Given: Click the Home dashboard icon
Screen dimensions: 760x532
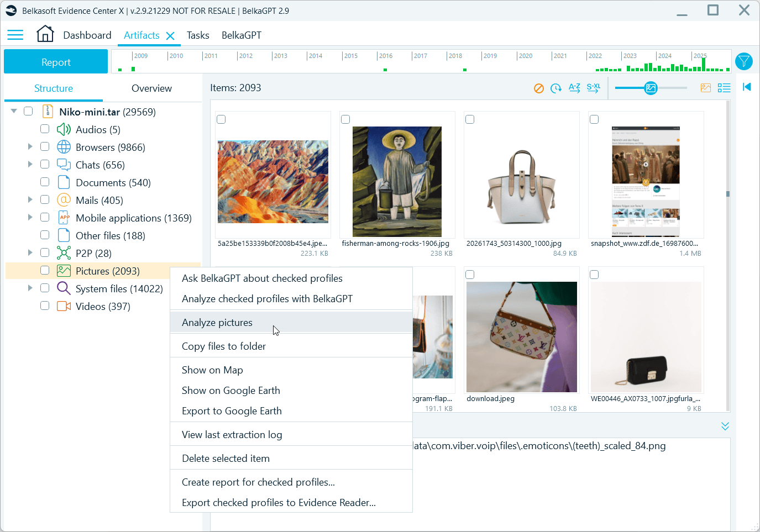Looking at the screenshot, I should click(45, 34).
